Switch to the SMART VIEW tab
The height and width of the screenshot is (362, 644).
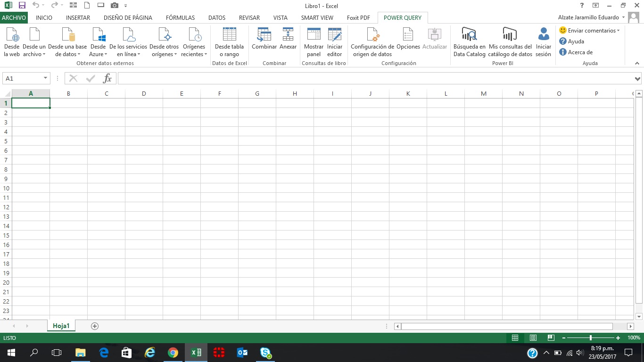click(317, 18)
